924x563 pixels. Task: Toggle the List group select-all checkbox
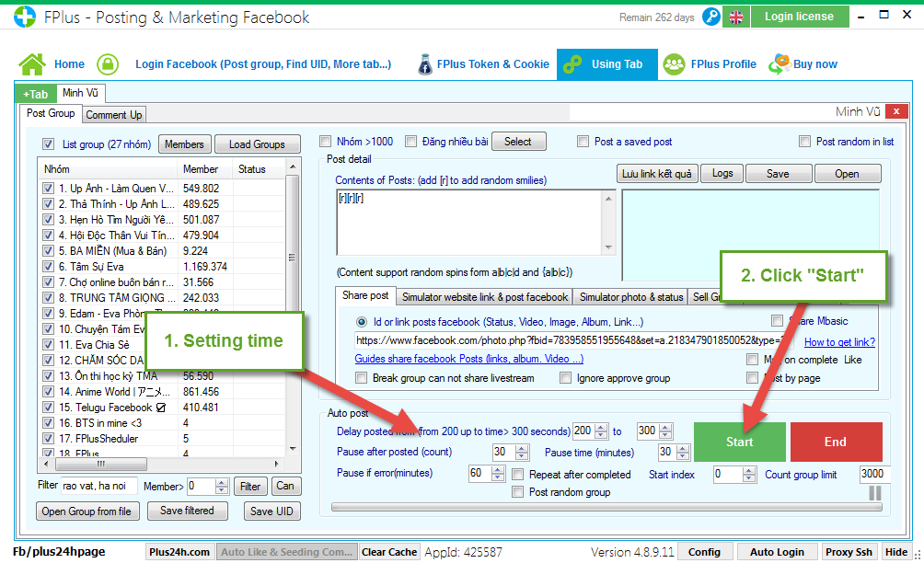tap(49, 144)
